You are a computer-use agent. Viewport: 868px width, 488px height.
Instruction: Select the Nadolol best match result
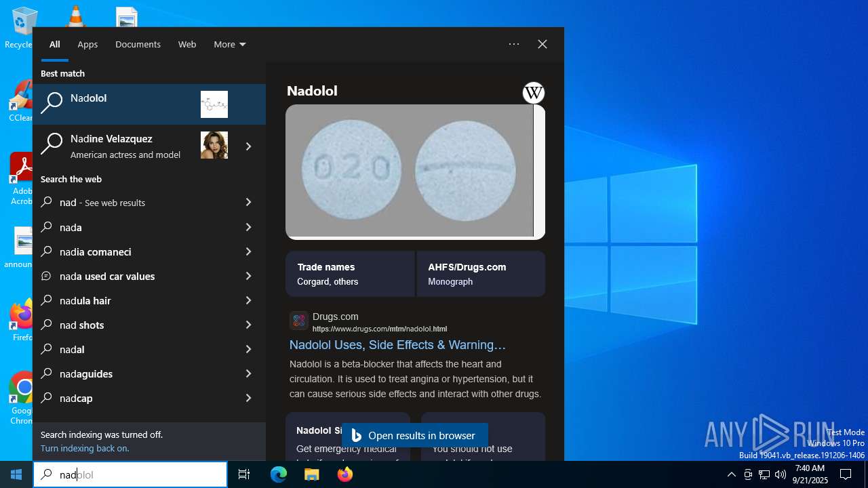point(149,104)
